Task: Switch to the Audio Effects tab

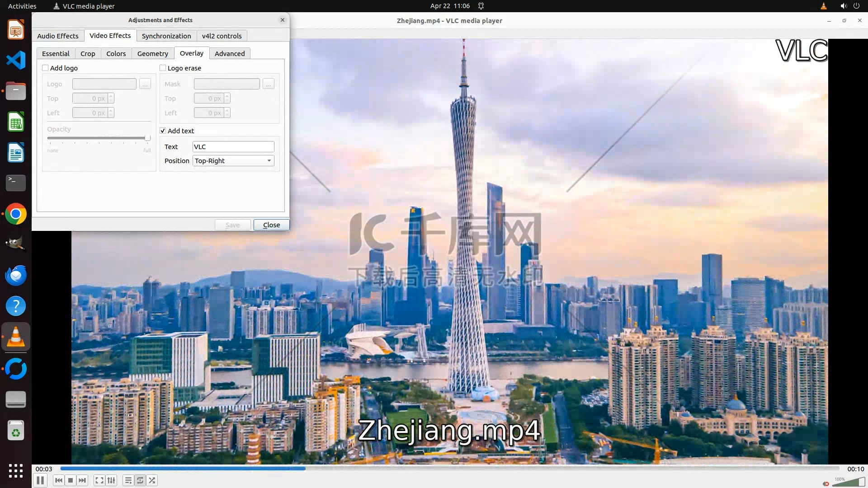Action: click(x=58, y=36)
